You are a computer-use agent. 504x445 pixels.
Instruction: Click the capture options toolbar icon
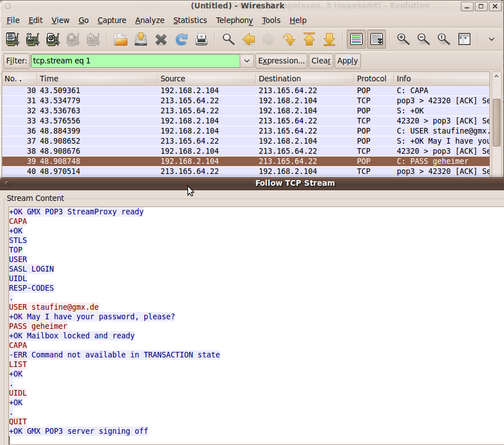[x=33, y=39]
